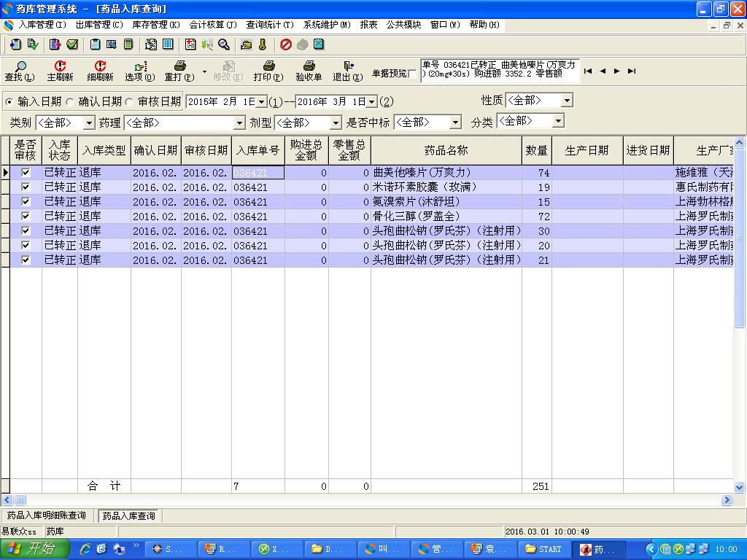
Task: Open the 选项(O) options button
Action: (140, 71)
